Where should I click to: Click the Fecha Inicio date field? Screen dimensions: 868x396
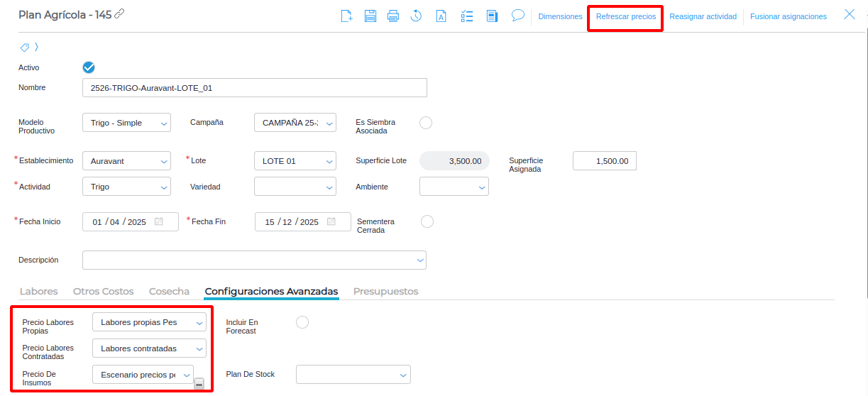pyautogui.click(x=131, y=221)
